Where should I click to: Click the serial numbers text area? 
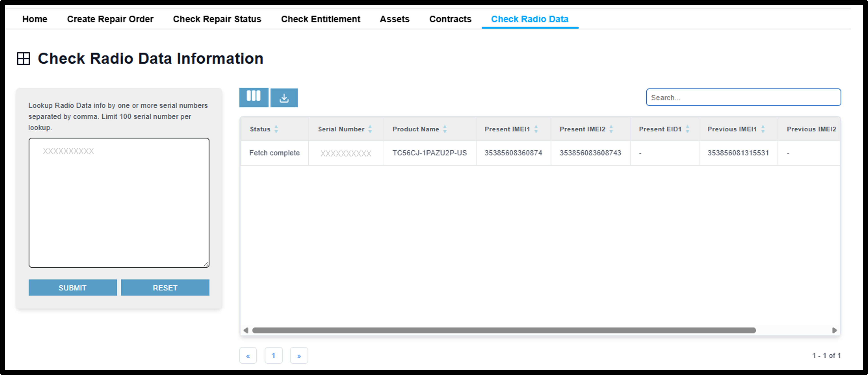[x=119, y=203]
